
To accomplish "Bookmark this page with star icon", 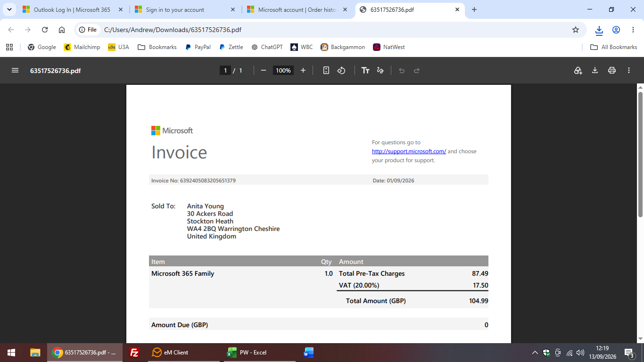I will coord(576,30).
